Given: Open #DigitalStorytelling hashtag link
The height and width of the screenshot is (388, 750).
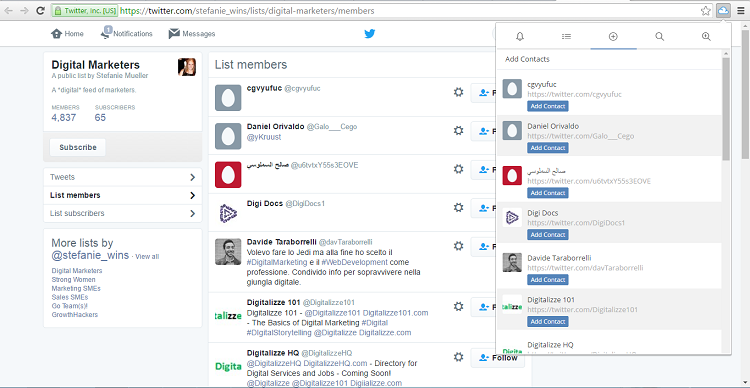Looking at the screenshot, I should click(279, 333).
